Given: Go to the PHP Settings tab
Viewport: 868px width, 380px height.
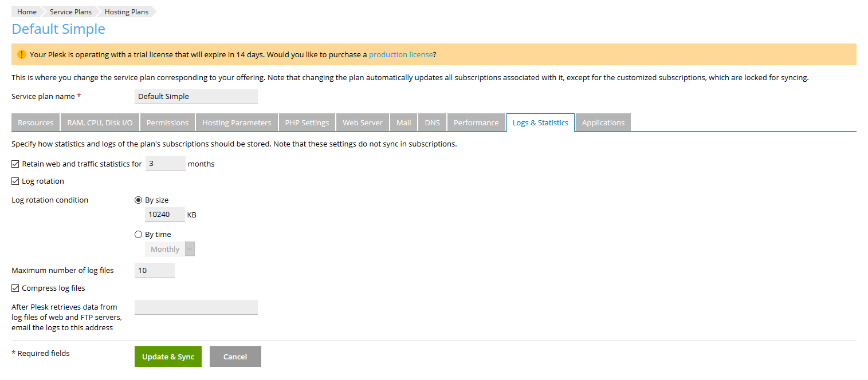Looking at the screenshot, I should pyautogui.click(x=307, y=122).
